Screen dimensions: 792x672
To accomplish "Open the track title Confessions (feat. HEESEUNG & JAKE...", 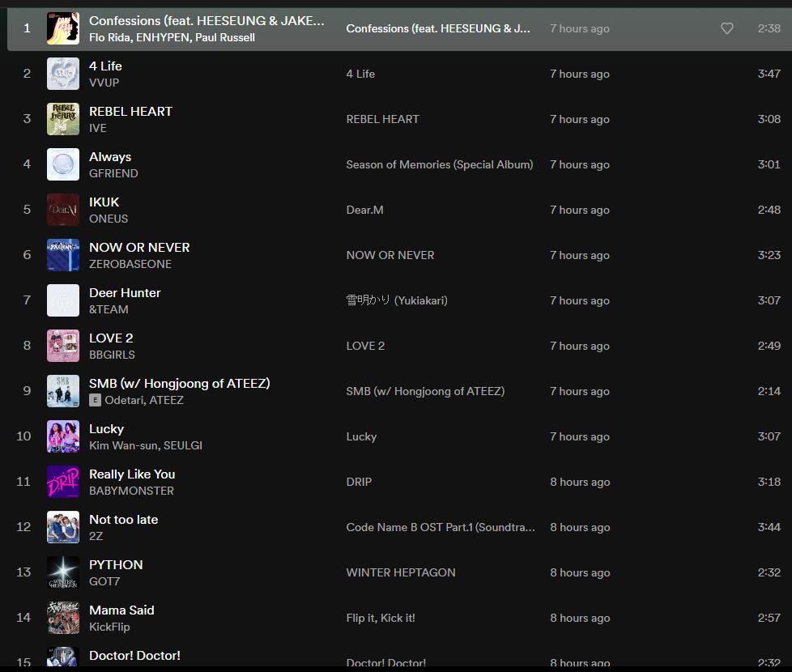I will pos(207,21).
